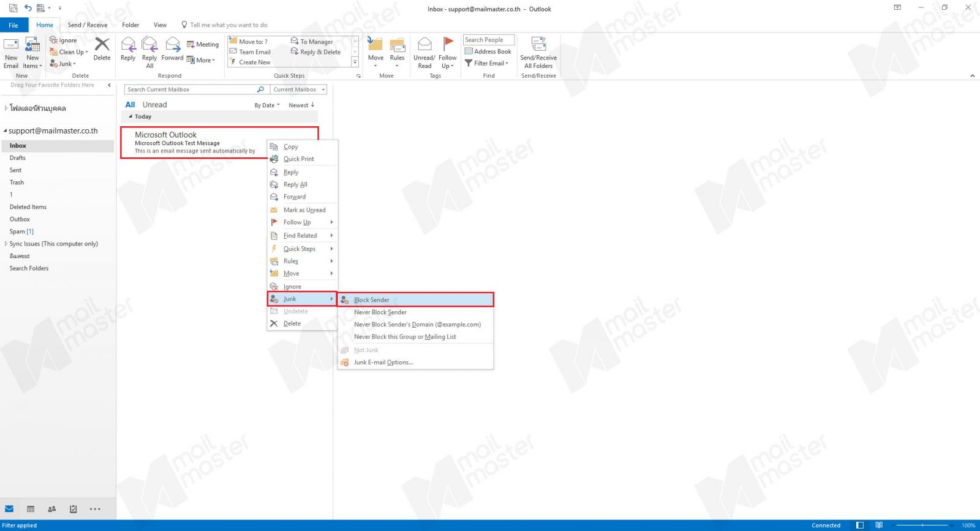980x531 pixels.
Task: Switch to the Folder tab
Action: point(130,25)
